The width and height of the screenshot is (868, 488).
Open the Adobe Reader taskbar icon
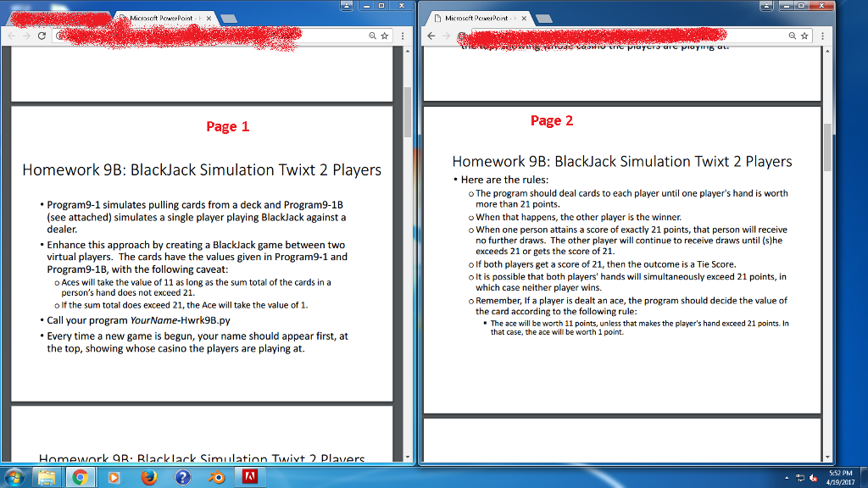click(x=250, y=477)
